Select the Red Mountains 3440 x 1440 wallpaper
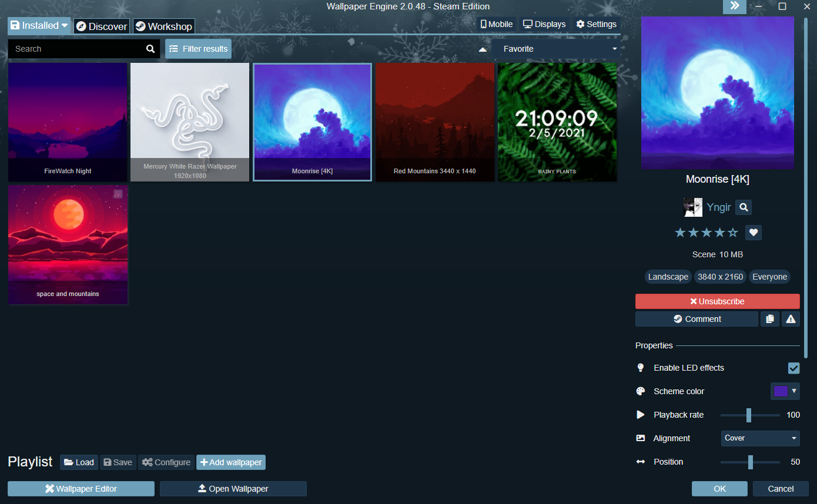 435,122
